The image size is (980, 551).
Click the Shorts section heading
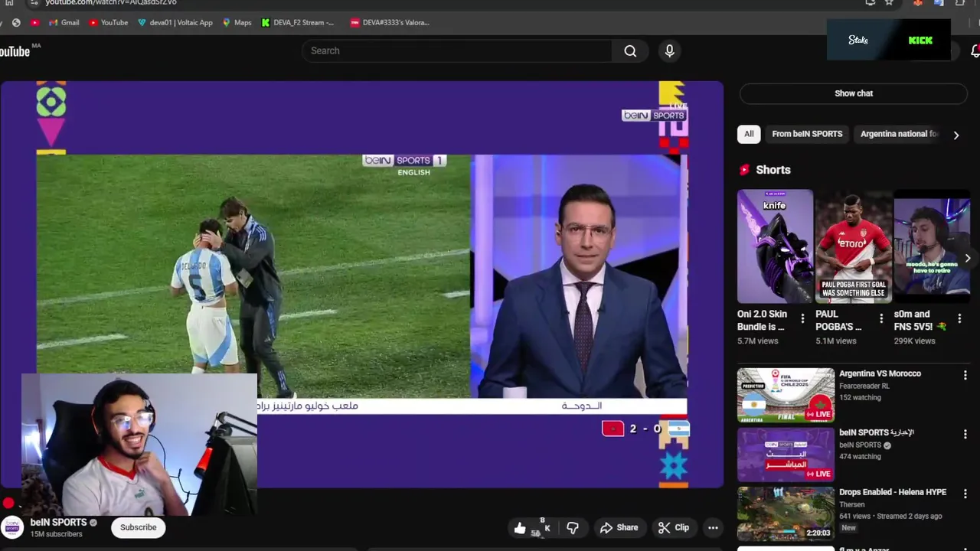click(773, 170)
